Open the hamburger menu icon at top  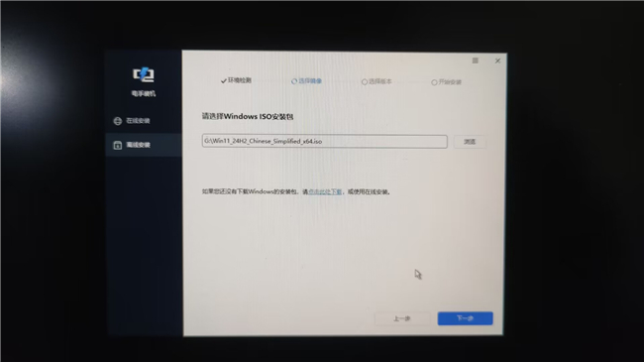tap(476, 60)
